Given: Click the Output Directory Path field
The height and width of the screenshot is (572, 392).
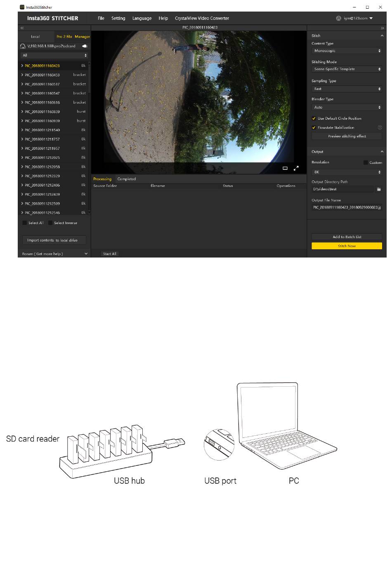Looking at the screenshot, I should point(343,189).
